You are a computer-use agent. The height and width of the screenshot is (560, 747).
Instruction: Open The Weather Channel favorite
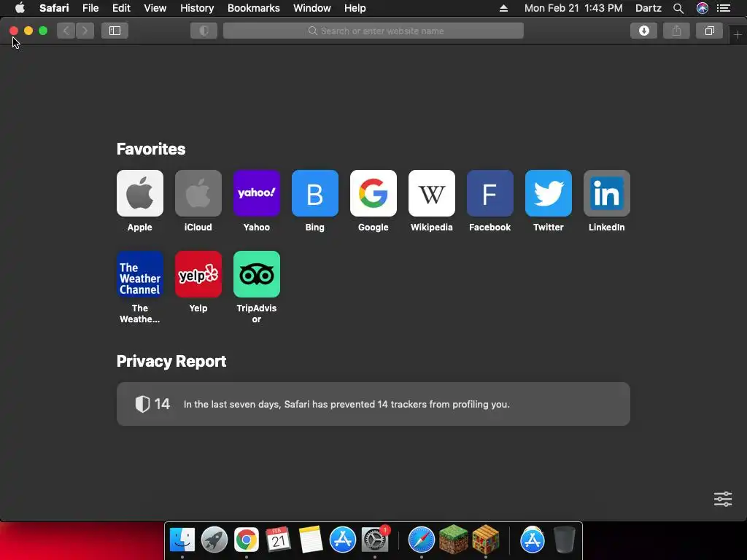pyautogui.click(x=140, y=274)
